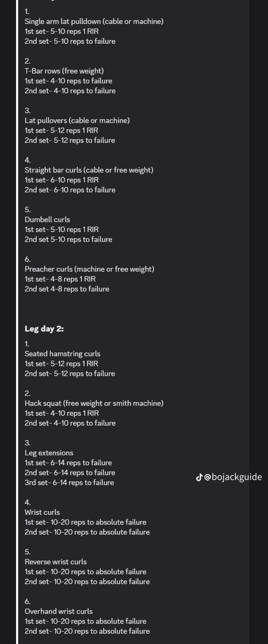Viewport: 268px width, 644px height.
Task: Select 'Hack squat' exercise text
Action: [x=94, y=403]
